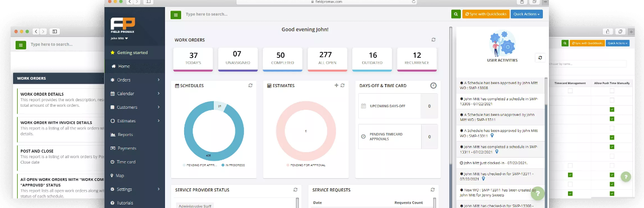
Task: Toggle first Allow Push Time Manually checkbox
Action: coord(612,91)
